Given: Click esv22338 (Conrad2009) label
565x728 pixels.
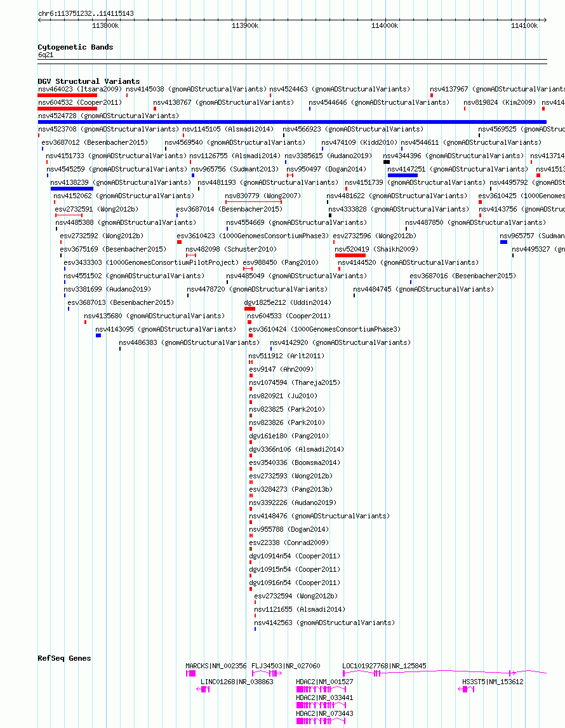Looking at the screenshot, I should pyautogui.click(x=289, y=543).
